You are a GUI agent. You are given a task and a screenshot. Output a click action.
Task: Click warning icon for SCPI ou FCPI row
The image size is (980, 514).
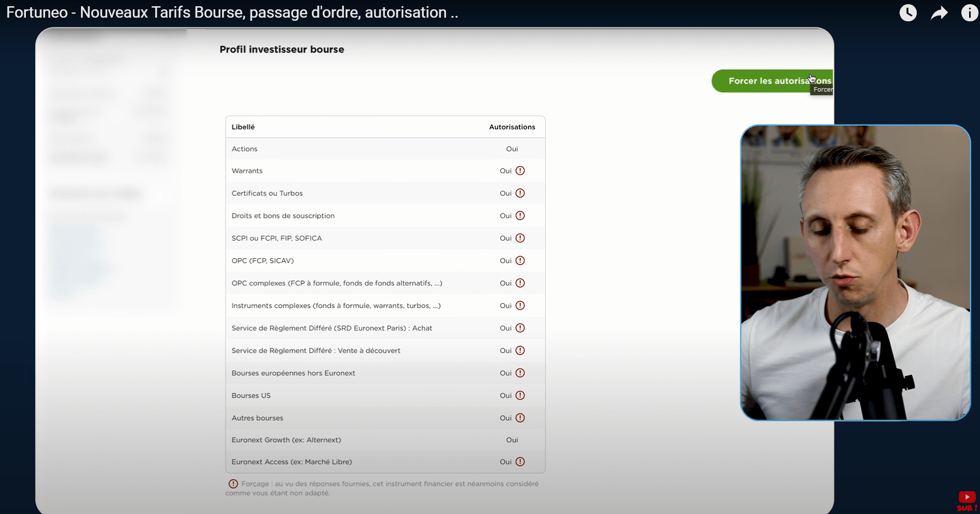520,238
